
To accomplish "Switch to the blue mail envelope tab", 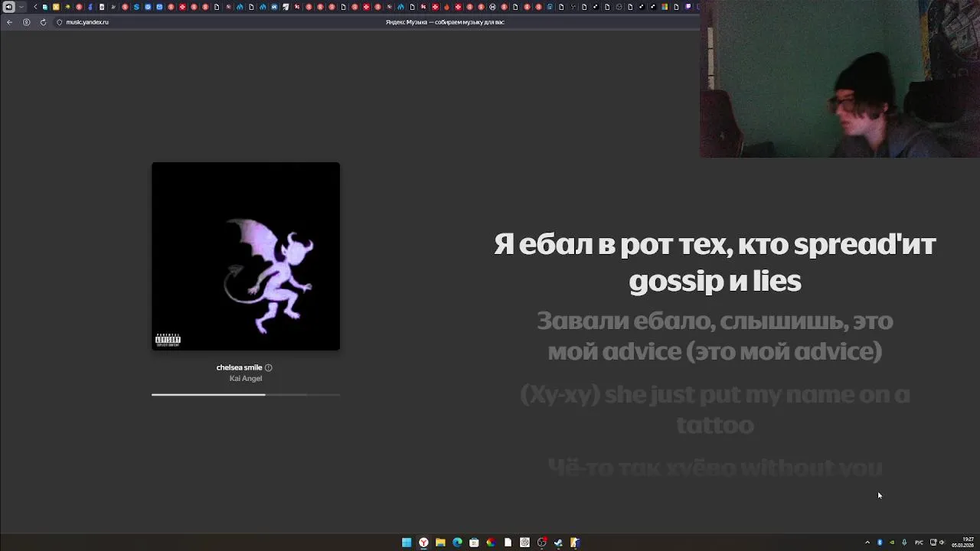I will [x=159, y=7].
